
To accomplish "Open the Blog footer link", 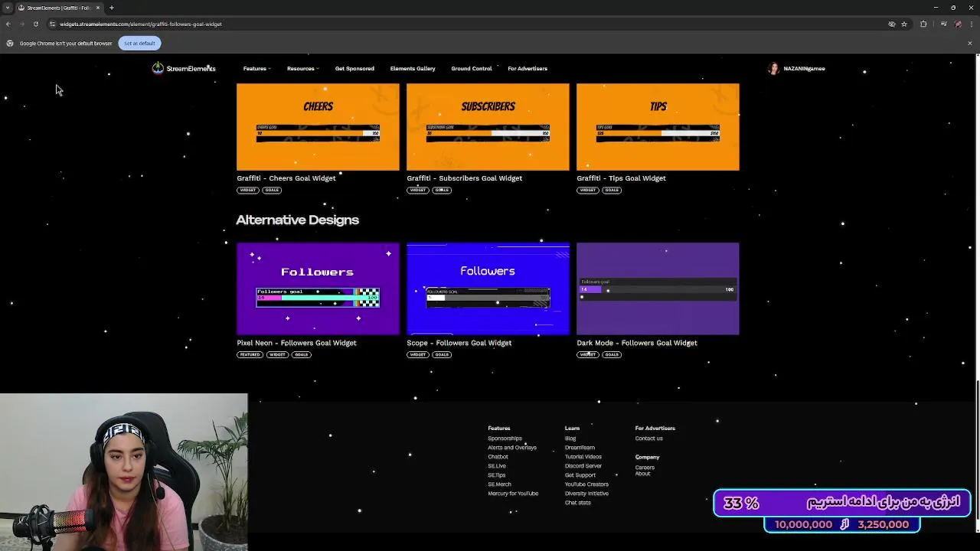I will coord(570,439).
